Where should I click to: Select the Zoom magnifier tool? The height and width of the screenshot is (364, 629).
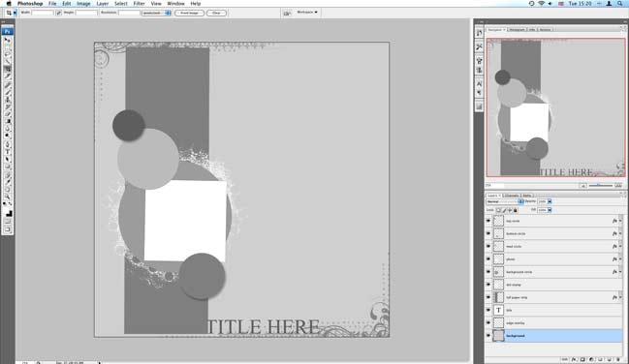tap(7, 197)
